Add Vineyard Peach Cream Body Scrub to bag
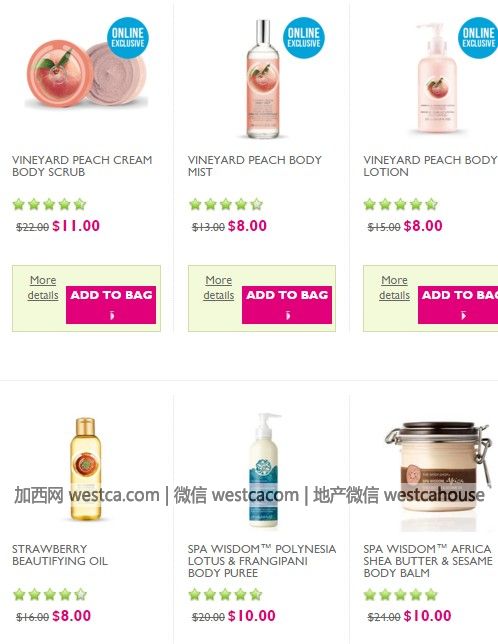 click(x=111, y=305)
